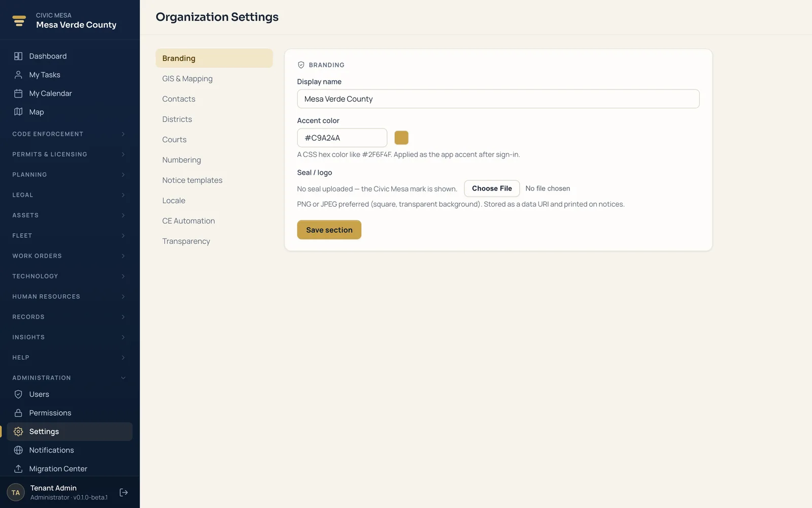Viewport: 812px width, 508px height.
Task: Click the Users shield icon
Action: tap(18, 394)
